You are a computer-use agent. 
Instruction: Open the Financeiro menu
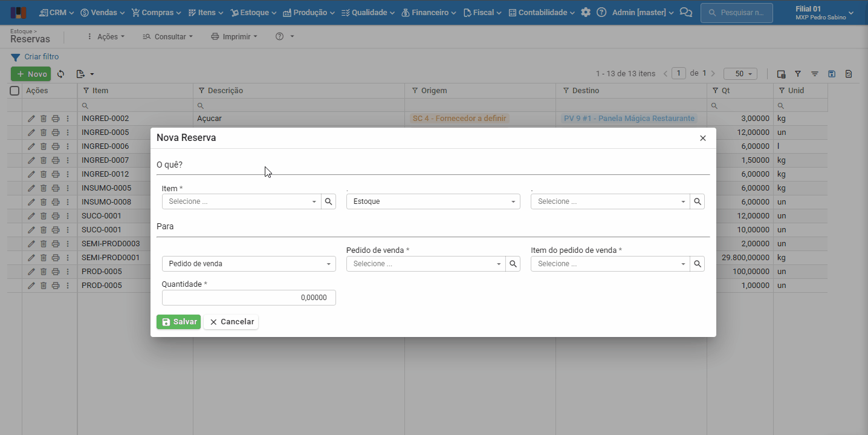429,12
